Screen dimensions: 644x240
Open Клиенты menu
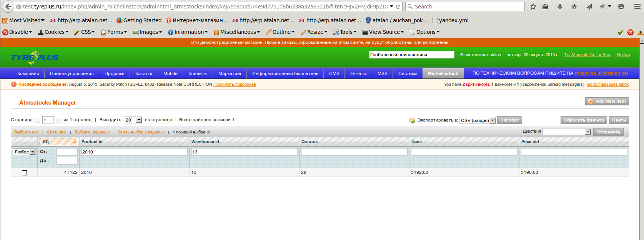pyautogui.click(x=198, y=73)
